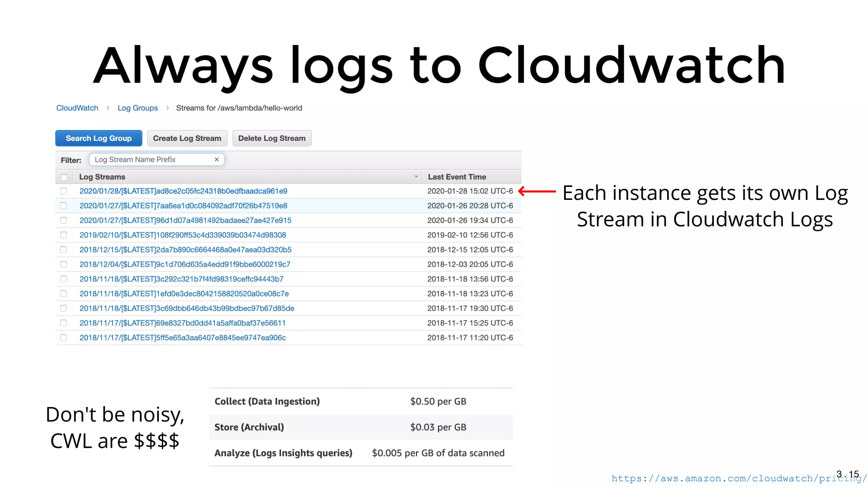Open log stream 2018/12/04 9c1d706d635a4edd91f9bbe6000219c7

(x=185, y=264)
